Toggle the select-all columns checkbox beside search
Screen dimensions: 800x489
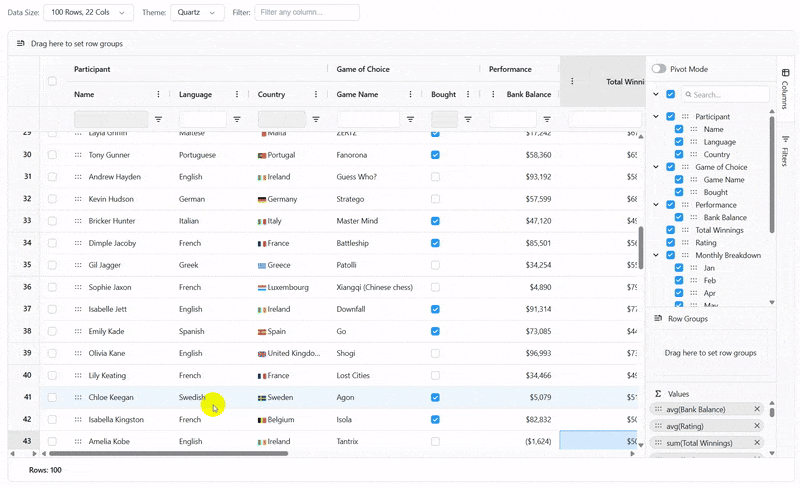click(670, 94)
